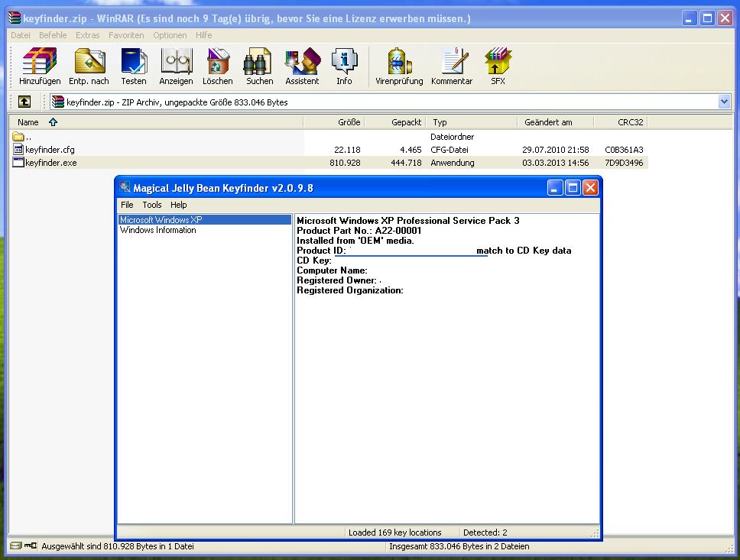Click the parent folder '..' icon
Image resolution: width=740 pixels, height=560 pixels.
point(18,137)
